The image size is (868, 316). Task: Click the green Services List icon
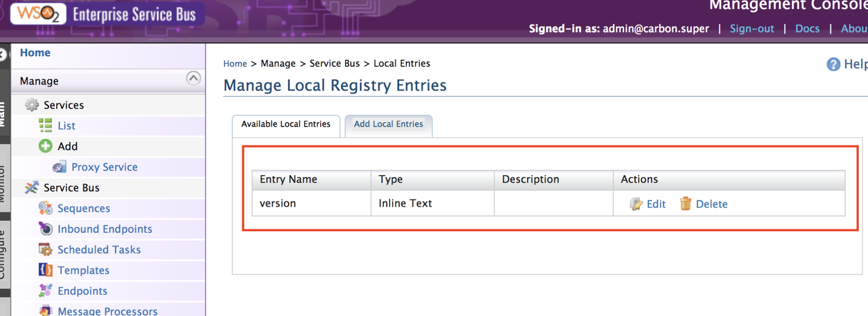click(x=46, y=126)
